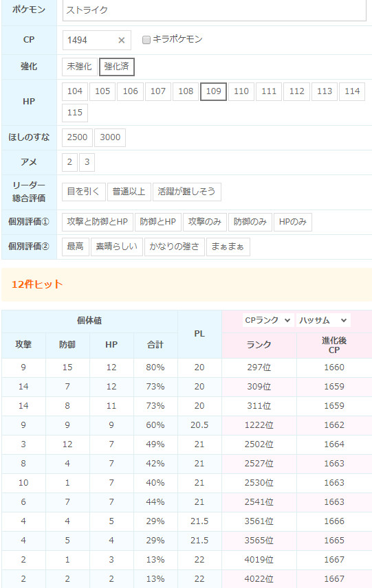Click the 297位 rank cell
This screenshot has width=372, height=588.
(x=259, y=368)
